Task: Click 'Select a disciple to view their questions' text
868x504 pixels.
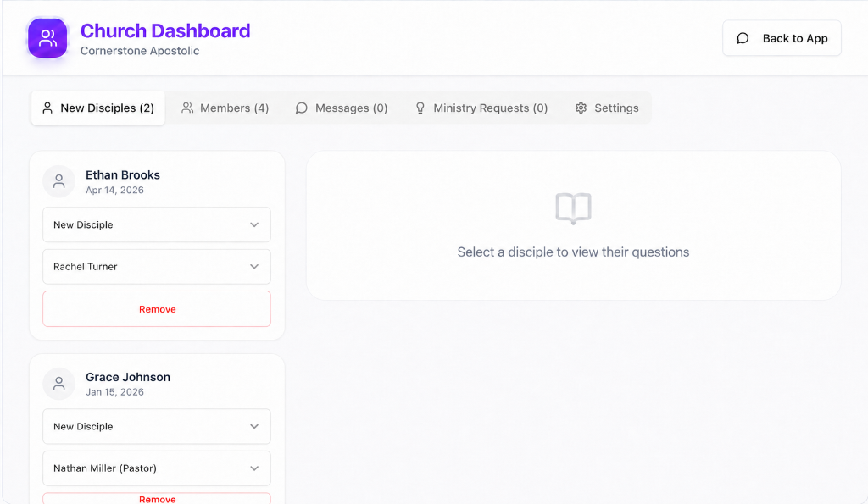Action: (x=574, y=252)
